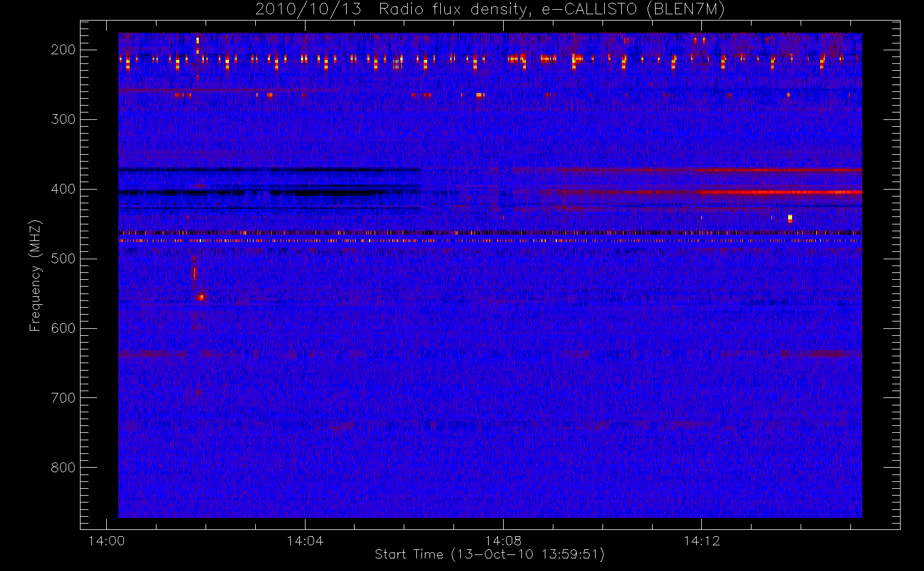
Task: Click the 'Frequency (MHz)' axis label
Action: [x=35, y=275]
